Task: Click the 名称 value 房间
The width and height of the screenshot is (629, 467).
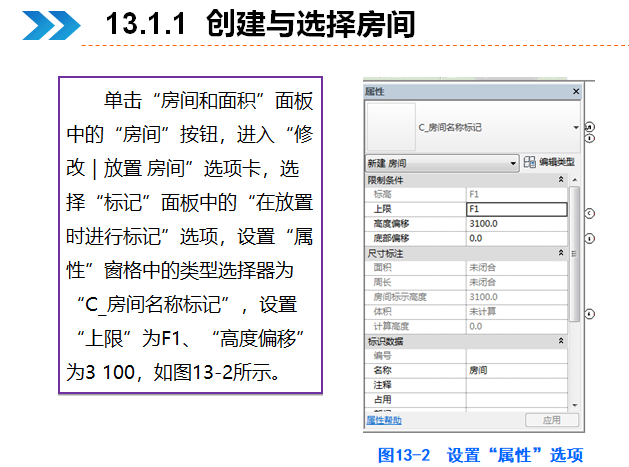Action: coord(517,370)
